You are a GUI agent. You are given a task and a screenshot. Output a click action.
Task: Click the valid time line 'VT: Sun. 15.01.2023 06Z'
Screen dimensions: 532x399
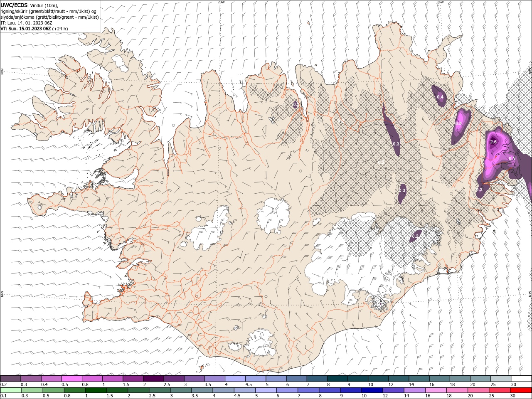[x=26, y=29]
